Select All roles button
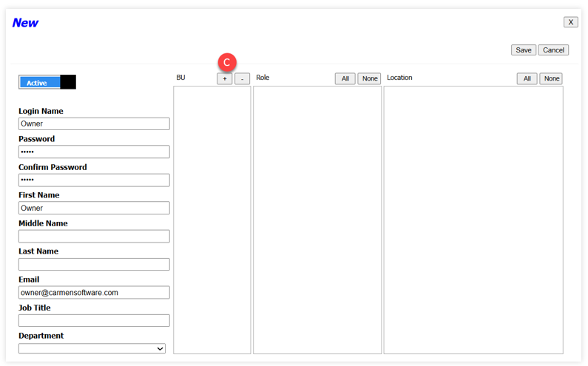 click(345, 78)
